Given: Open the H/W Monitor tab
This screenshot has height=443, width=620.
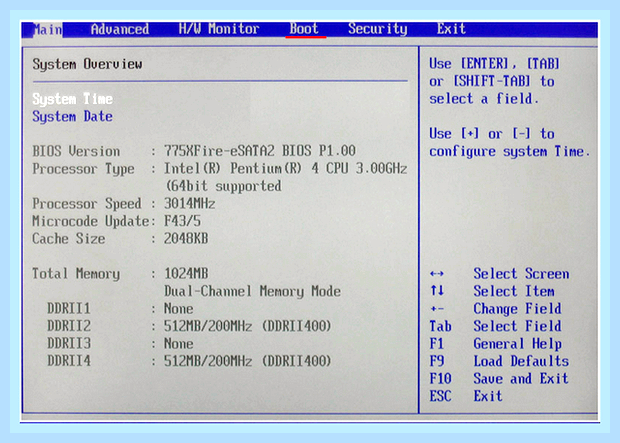Looking at the screenshot, I should tap(219, 29).
